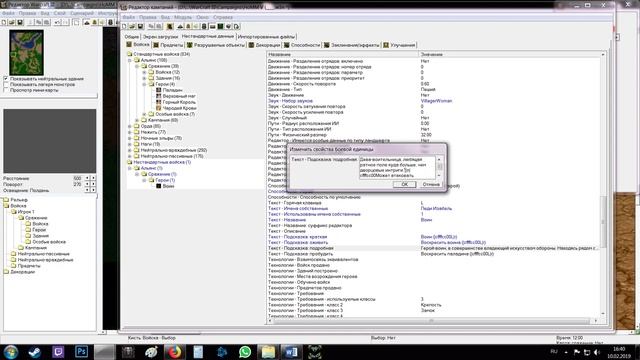Open Правка menu in Campaign Editor
This screenshot has width=640, height=360.
click(147, 18)
